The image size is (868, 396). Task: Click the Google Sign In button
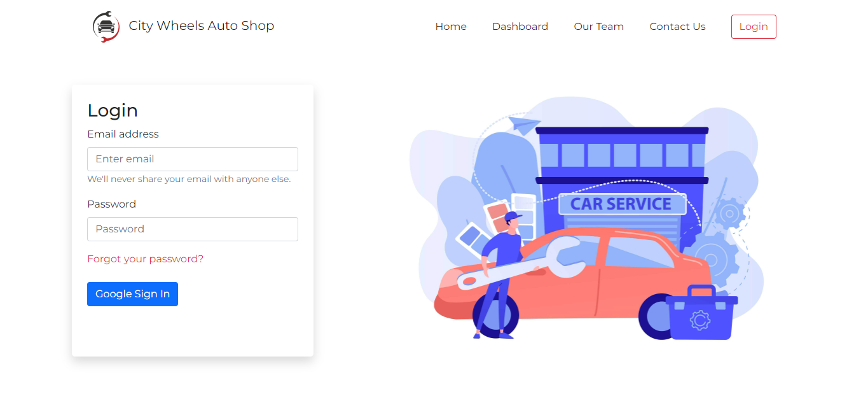(x=132, y=294)
